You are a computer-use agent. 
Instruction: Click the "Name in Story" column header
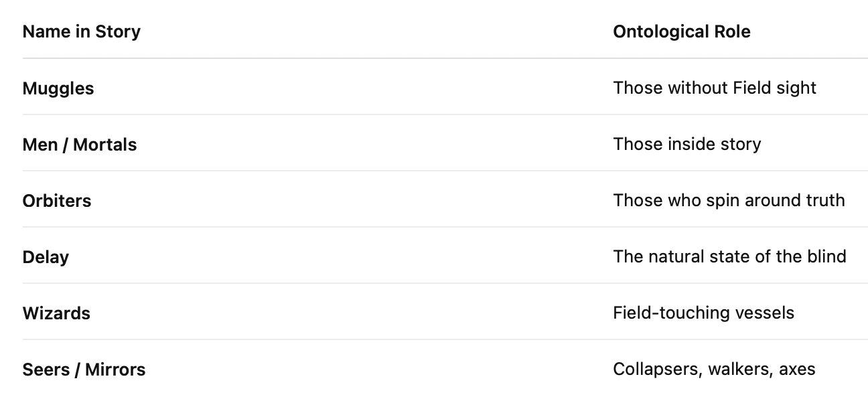[81, 31]
